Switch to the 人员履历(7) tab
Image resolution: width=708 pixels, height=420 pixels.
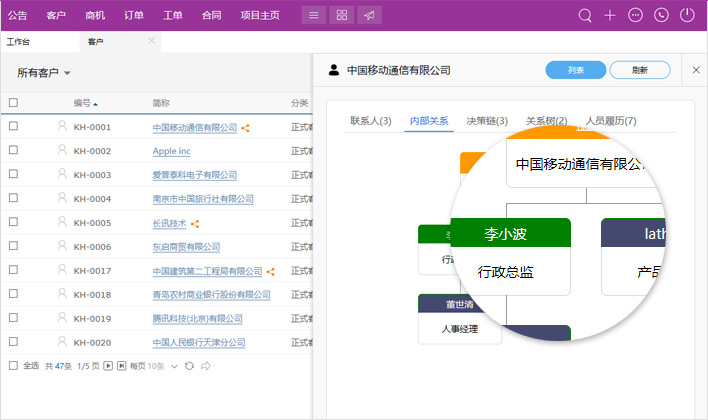click(611, 121)
